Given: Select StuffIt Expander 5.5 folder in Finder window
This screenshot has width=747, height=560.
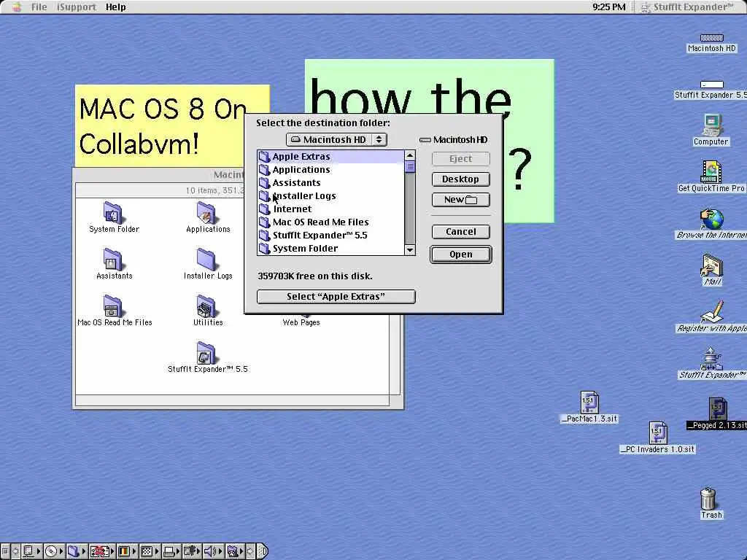Looking at the screenshot, I should 206,352.
